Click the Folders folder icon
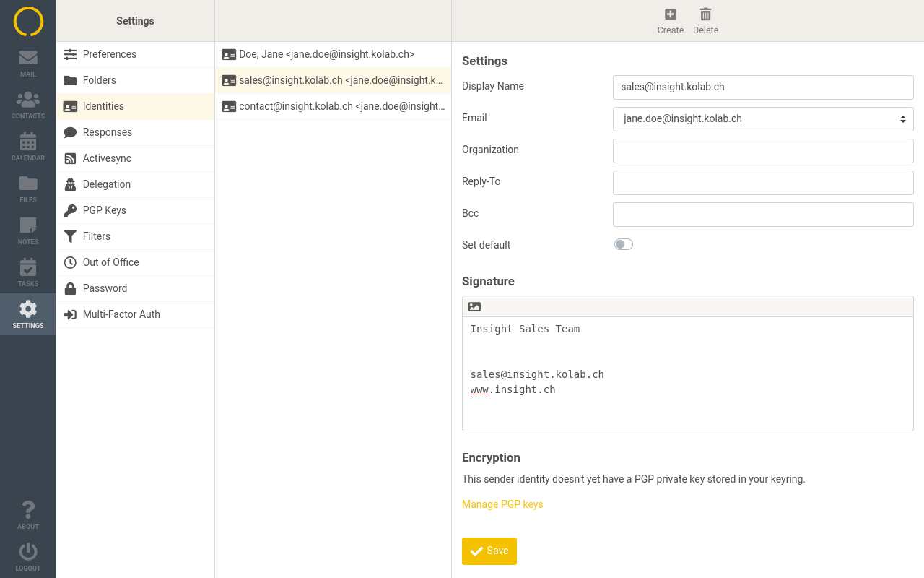Screen dimensions: 924x578 click(70, 80)
